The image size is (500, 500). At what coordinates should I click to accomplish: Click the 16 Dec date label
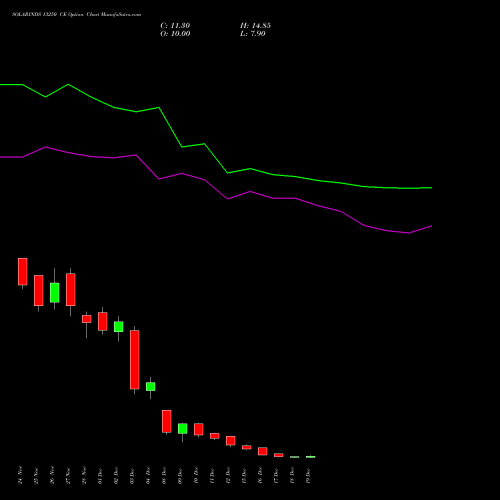tap(260, 475)
